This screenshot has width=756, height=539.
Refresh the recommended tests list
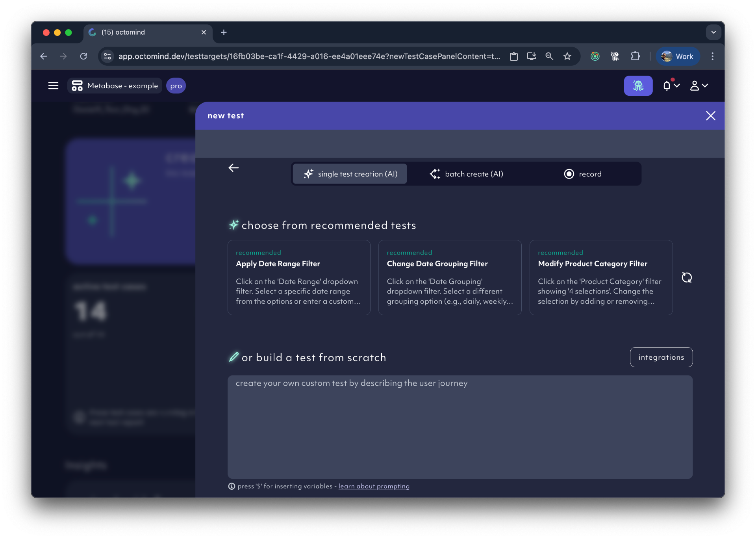click(x=687, y=277)
